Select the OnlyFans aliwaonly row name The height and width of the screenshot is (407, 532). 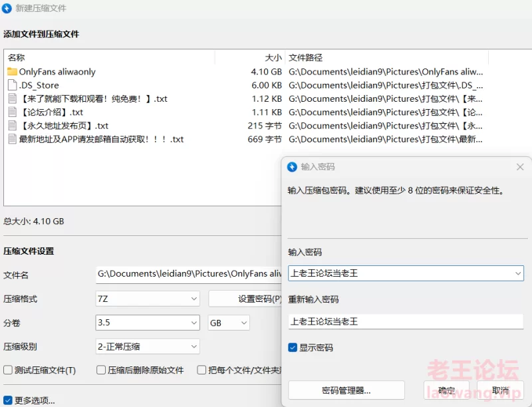(x=57, y=72)
